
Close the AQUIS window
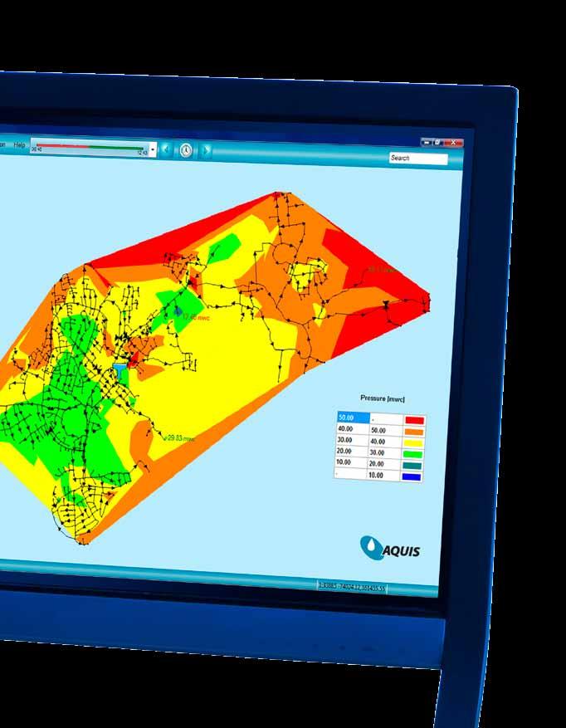(x=454, y=143)
